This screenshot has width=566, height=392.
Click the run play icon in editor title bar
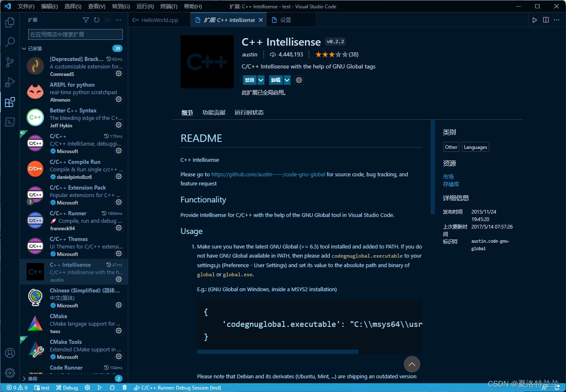pyautogui.click(x=535, y=20)
